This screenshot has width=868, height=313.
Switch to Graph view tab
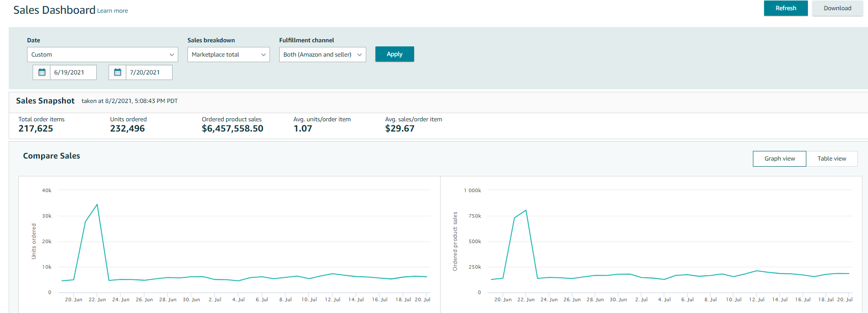pyautogui.click(x=779, y=159)
